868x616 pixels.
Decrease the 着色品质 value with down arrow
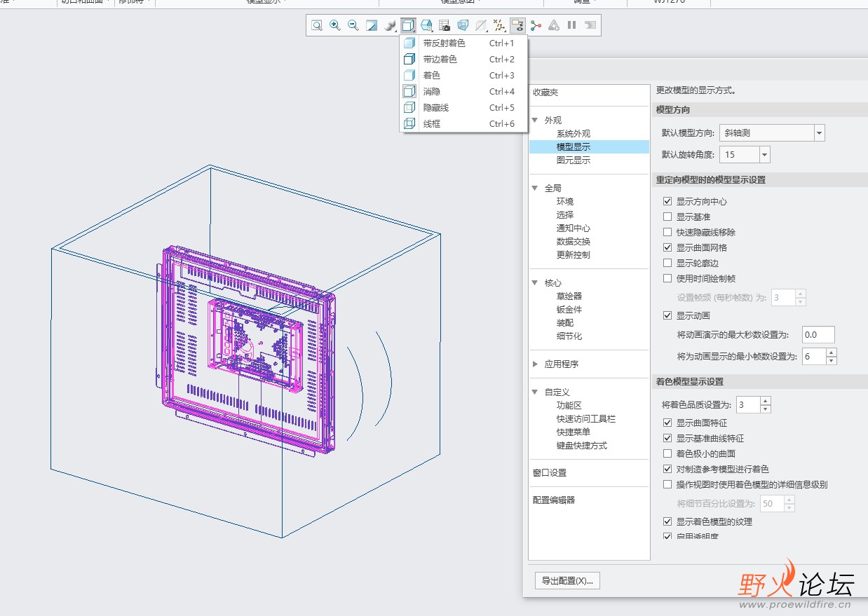click(766, 409)
